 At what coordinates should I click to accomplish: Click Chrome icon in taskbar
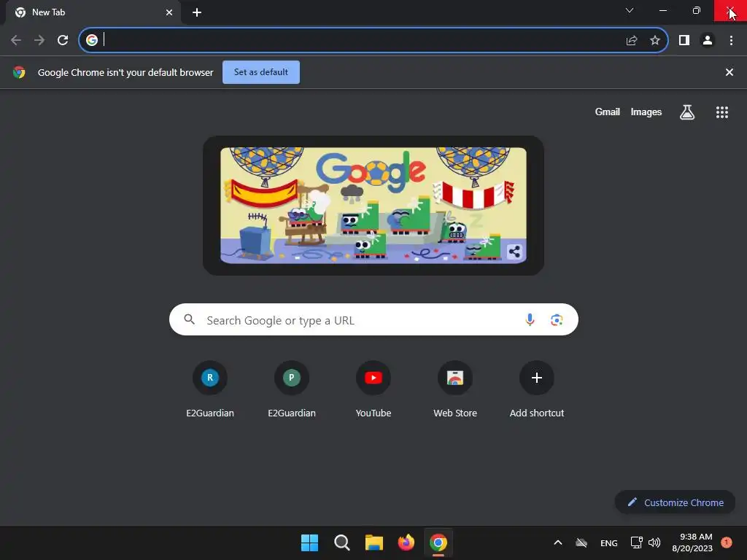click(438, 542)
